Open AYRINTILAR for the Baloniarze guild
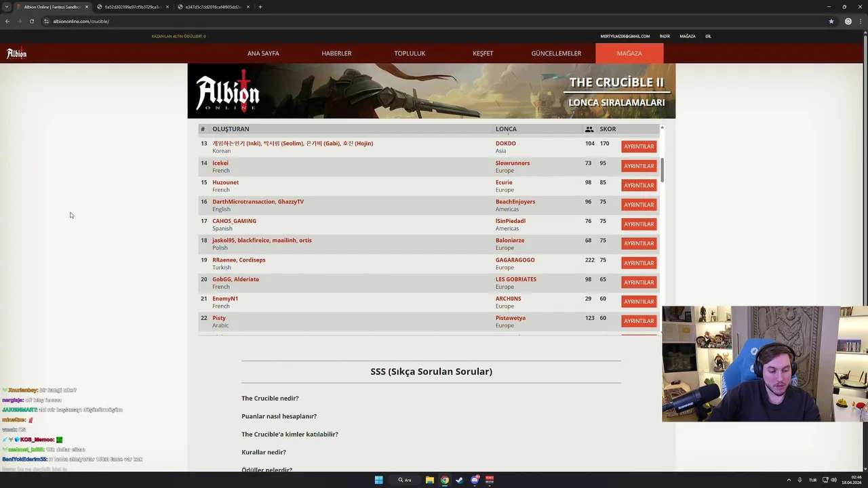 pyautogui.click(x=639, y=243)
